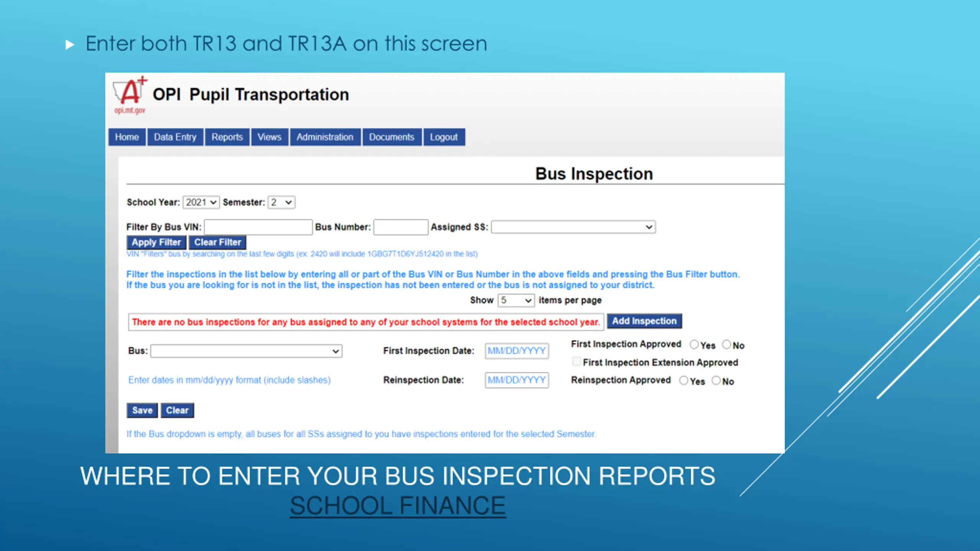980x551 pixels.
Task: Select Yes for First Inspection Approved
Action: point(694,344)
